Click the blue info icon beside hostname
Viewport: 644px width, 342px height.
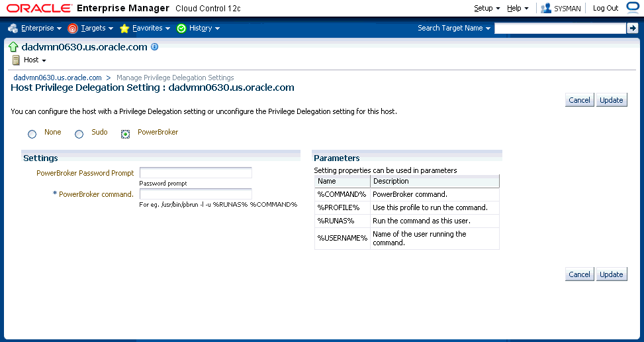point(154,46)
